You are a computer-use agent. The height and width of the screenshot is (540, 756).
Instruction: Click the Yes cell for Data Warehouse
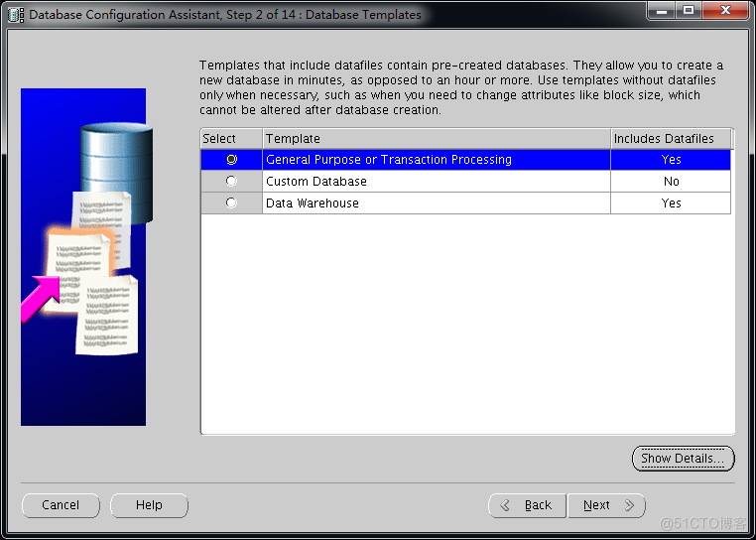pyautogui.click(x=671, y=203)
